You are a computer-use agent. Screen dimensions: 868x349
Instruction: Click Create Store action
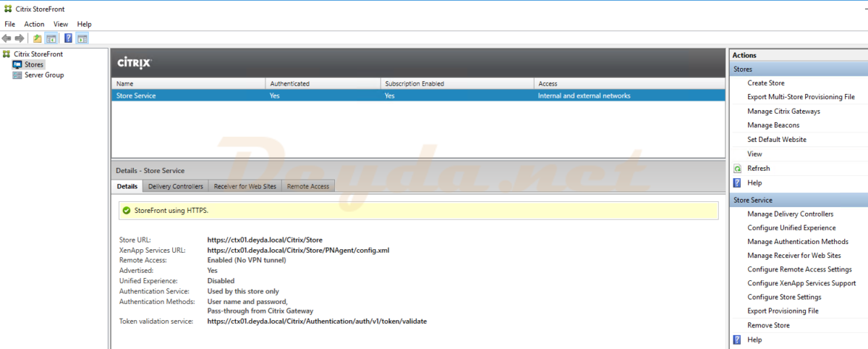tap(765, 83)
